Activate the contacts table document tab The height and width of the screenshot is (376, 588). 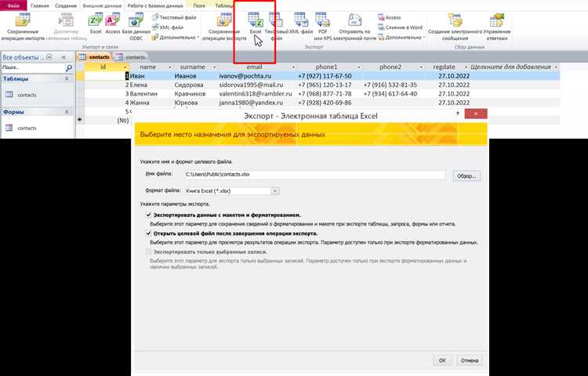point(94,57)
